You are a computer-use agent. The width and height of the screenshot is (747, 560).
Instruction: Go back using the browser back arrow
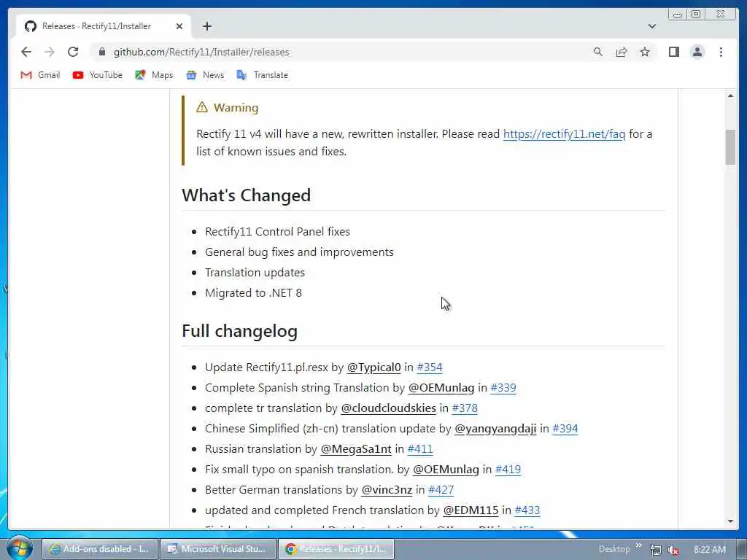click(x=26, y=52)
